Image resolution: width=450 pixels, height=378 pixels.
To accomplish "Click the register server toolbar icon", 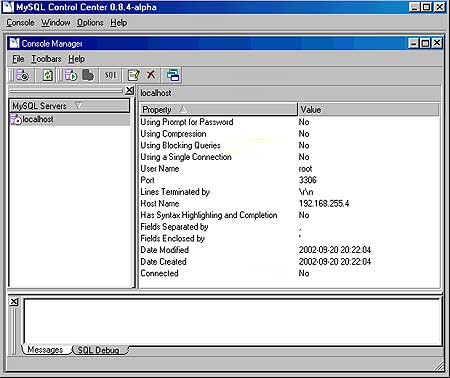I will point(23,75).
